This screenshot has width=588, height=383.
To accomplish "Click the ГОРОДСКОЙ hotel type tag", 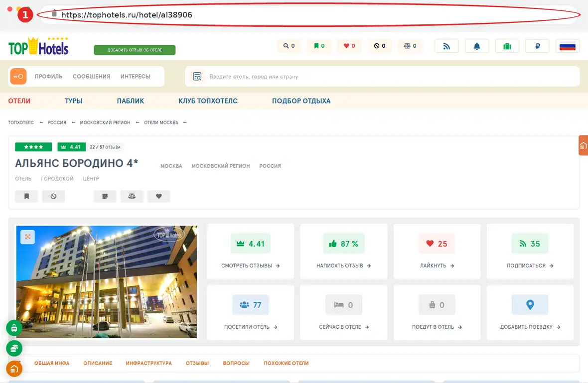I will pos(57,179).
